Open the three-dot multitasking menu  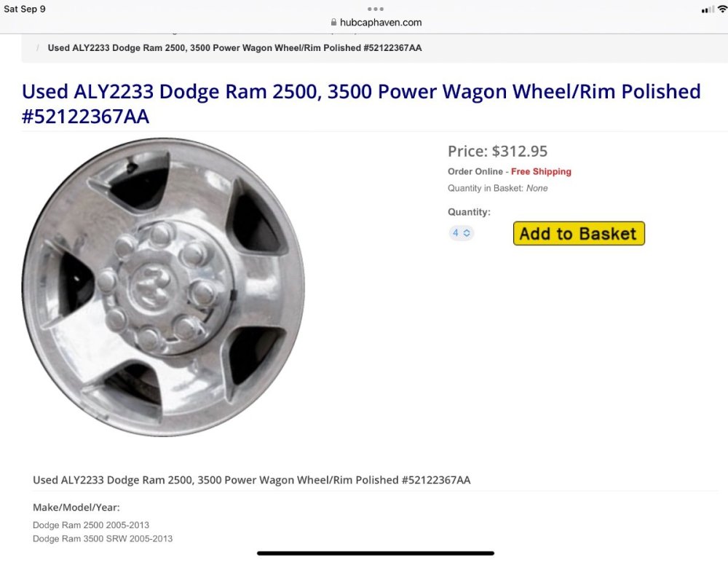375,9
